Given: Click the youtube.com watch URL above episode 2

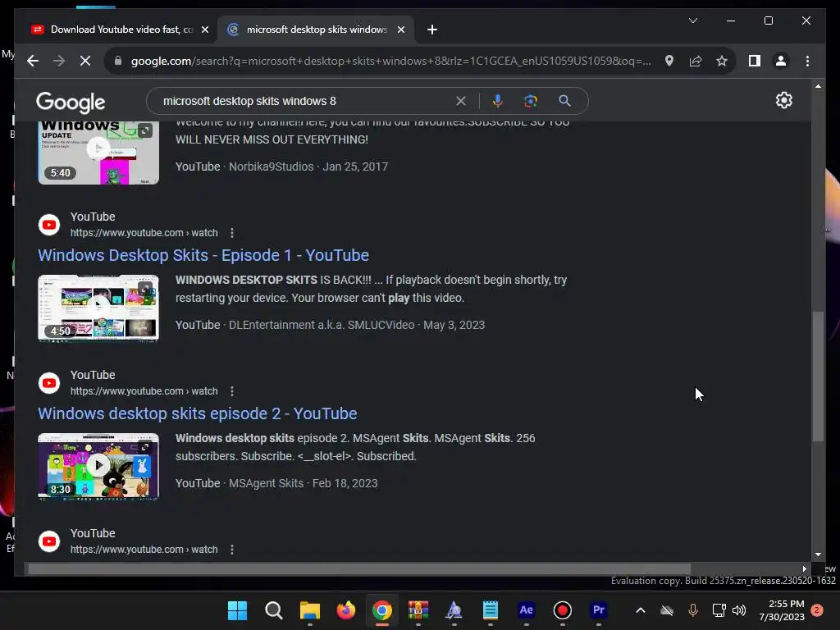Looking at the screenshot, I should point(144,391).
